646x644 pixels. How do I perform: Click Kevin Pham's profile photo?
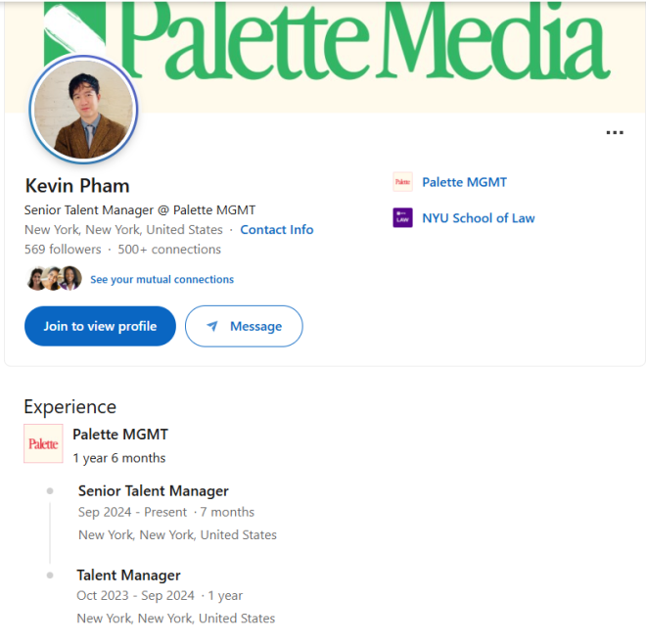point(83,110)
